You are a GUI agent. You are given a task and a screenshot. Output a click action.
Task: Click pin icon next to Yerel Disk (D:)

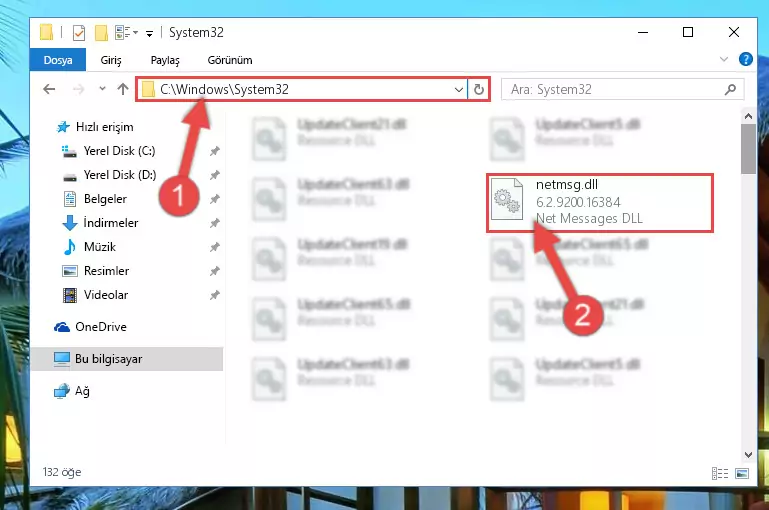(214, 175)
